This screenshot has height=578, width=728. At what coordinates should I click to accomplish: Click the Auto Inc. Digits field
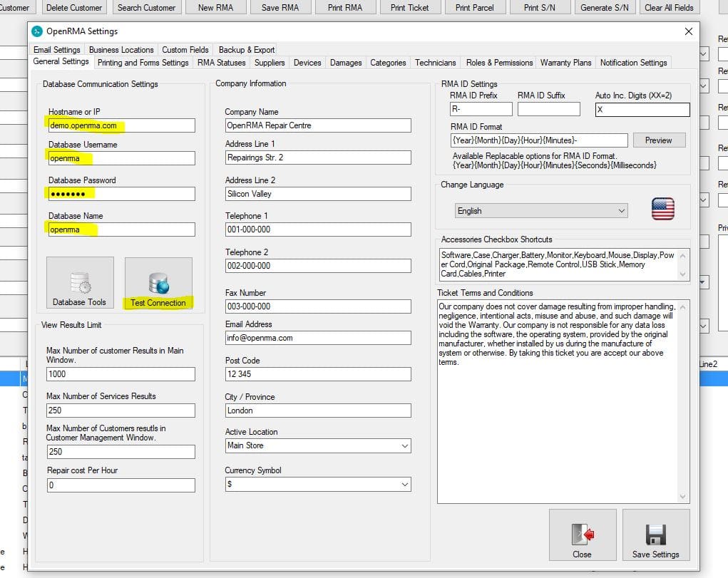click(x=642, y=110)
